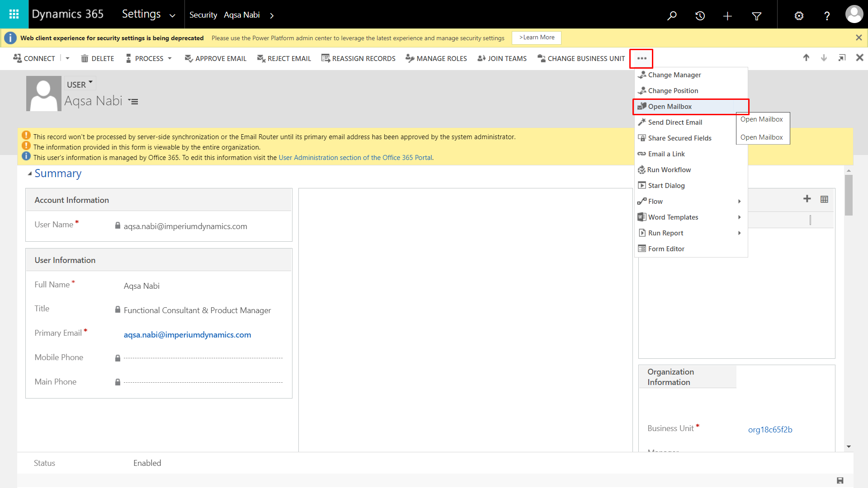Expand the Settings navigation dropdown
The width and height of the screenshot is (868, 488).
(172, 15)
